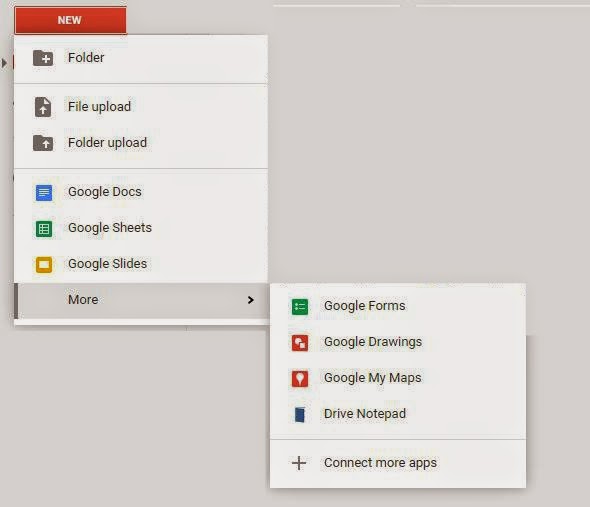Click the Folder upload arrow icon
The width and height of the screenshot is (590, 507).
pyautogui.click(x=43, y=143)
